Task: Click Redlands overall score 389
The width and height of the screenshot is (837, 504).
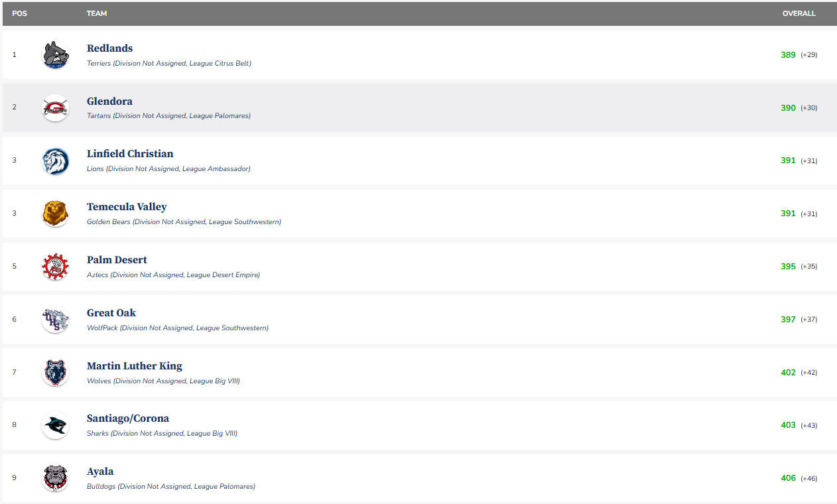Action: [x=788, y=55]
